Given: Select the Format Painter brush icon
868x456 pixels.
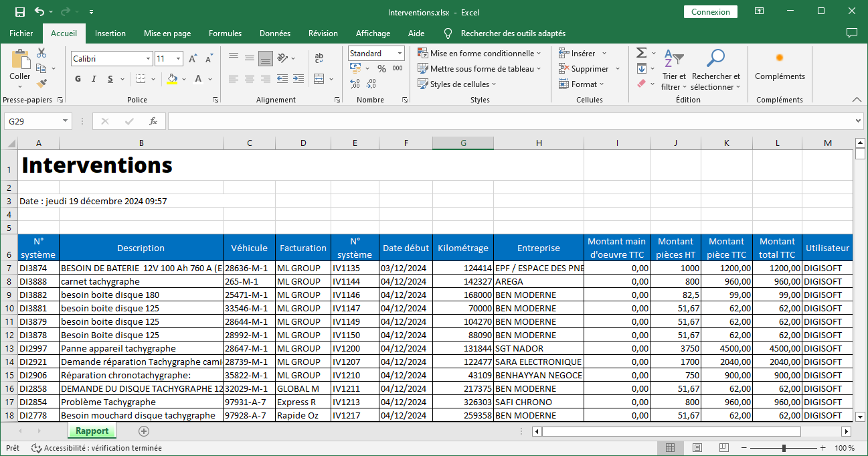Looking at the screenshot, I should tap(41, 84).
